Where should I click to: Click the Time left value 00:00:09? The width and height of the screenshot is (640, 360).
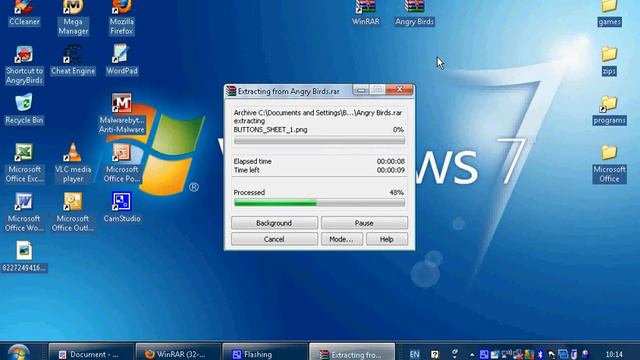tap(391, 170)
